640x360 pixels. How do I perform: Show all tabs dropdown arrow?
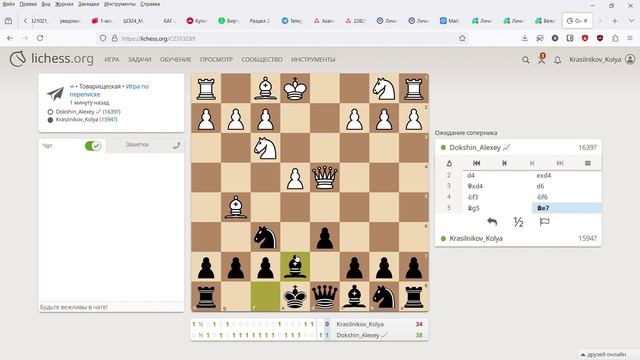point(631,20)
